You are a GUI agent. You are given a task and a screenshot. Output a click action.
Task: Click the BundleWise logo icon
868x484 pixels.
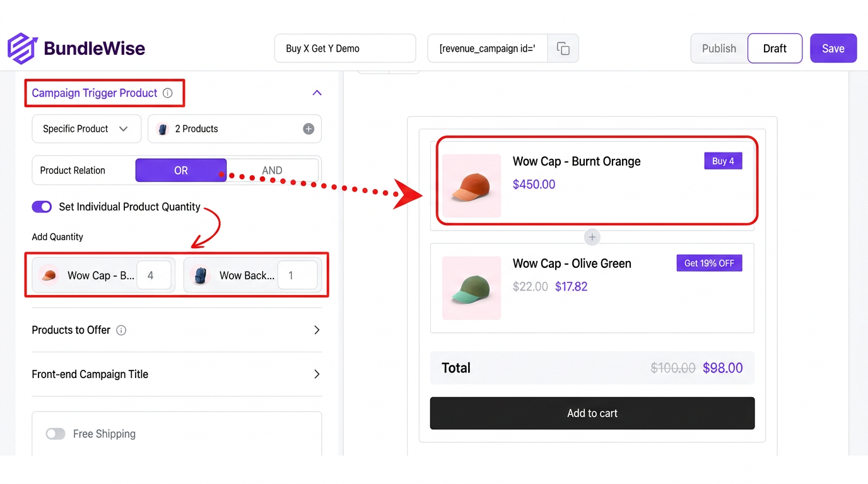point(23,49)
